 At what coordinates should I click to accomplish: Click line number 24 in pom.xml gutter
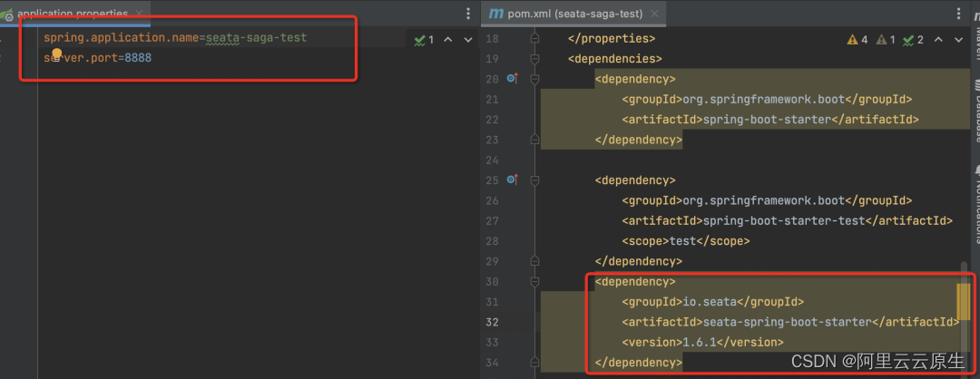point(492,160)
